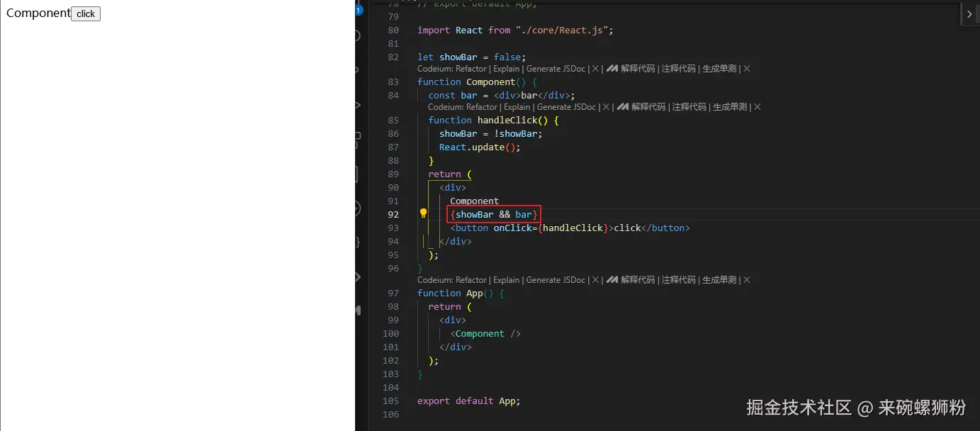Click the "./core/React.js" import path string

pyautogui.click(x=563, y=30)
